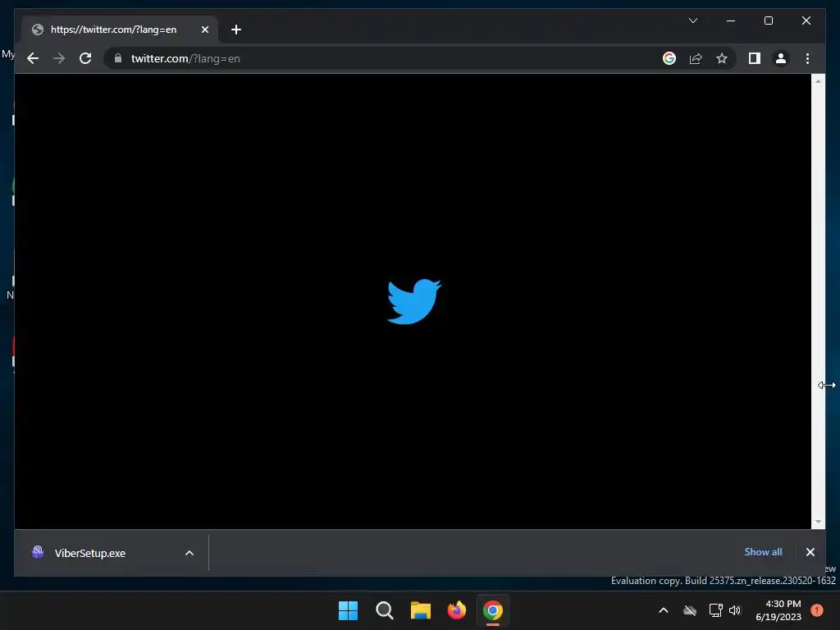Open a new tab
Image resolution: width=840 pixels, height=630 pixels.
pos(236,30)
